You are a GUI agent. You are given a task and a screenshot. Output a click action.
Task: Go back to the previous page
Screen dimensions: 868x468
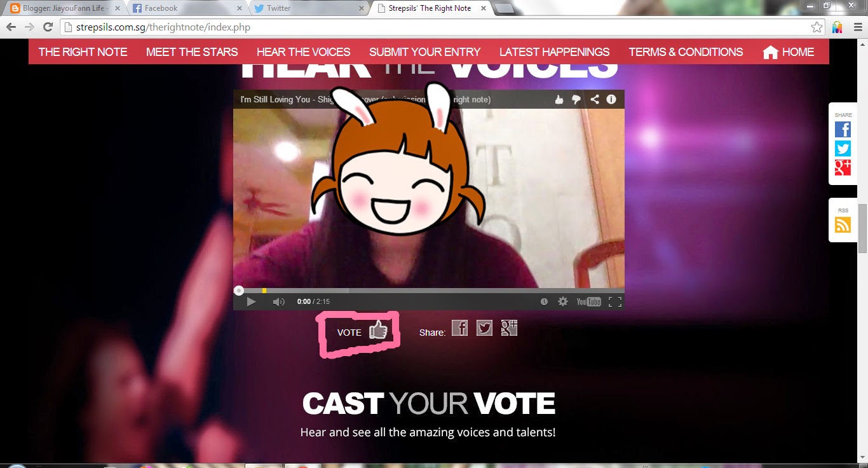pyautogui.click(x=11, y=27)
